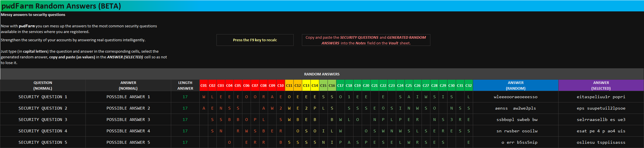644x148 pixels.
Task: Click the yellow C14 column header
Action: pos(315,85)
